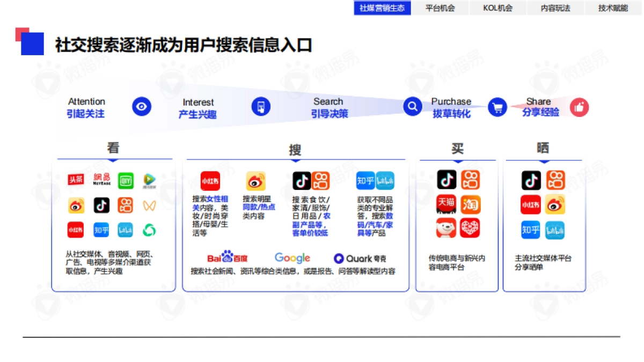
Task: Click the Douyin icon in the 搜 column
Action: [x=301, y=179]
